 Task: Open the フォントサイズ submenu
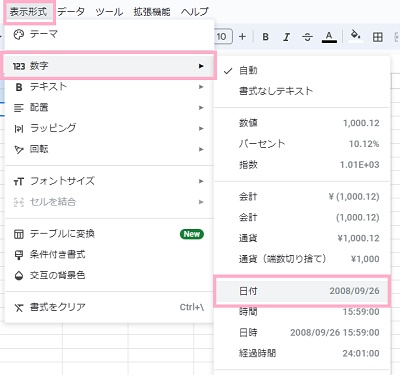click(x=109, y=181)
